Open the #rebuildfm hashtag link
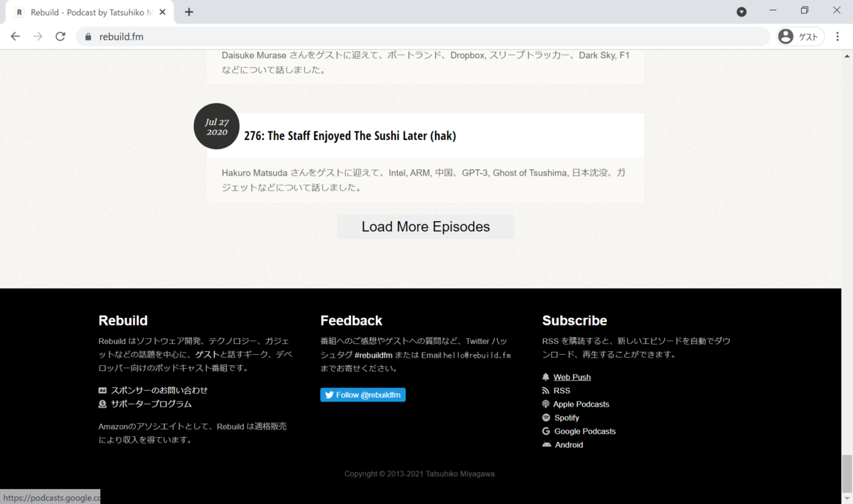The height and width of the screenshot is (504, 853). [x=373, y=355]
